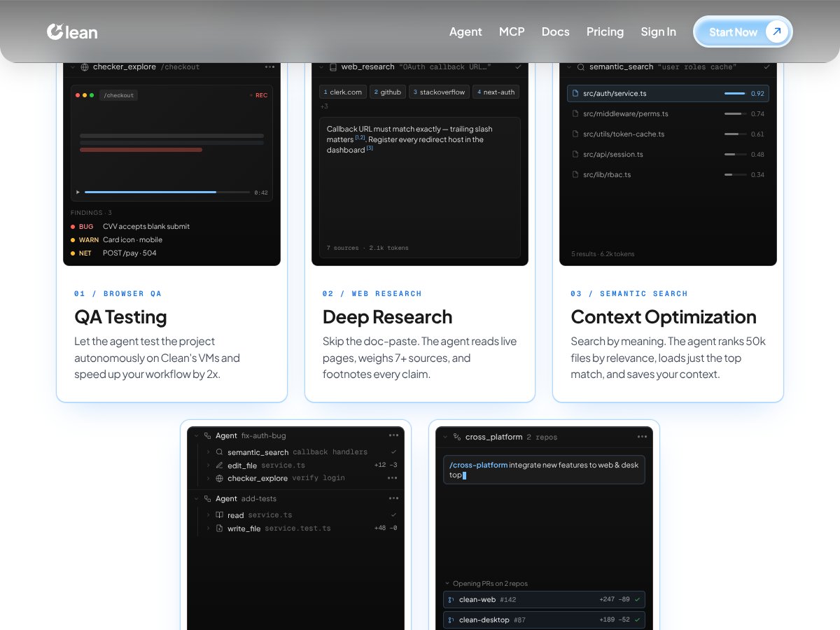Navigate to the Pricing page
Screen dimensions: 840x630
pyautogui.click(x=605, y=31)
